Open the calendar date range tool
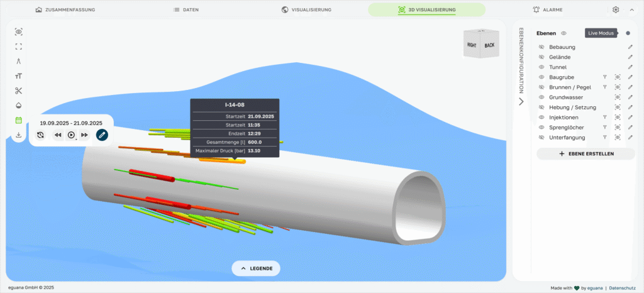The image size is (644, 293). (18, 120)
